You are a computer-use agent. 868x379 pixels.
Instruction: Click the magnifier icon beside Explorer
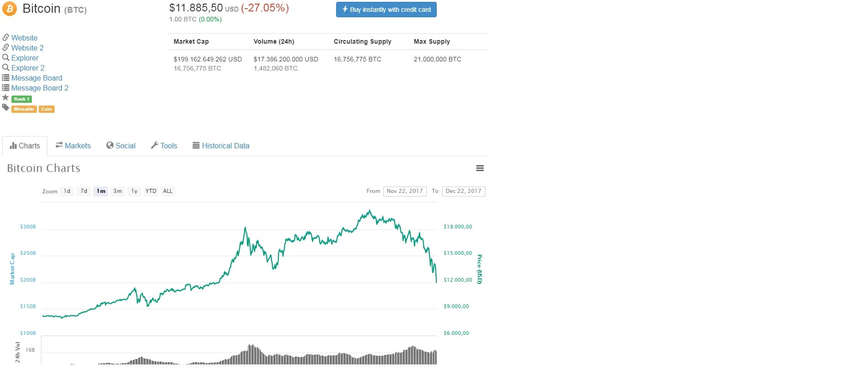[x=5, y=57]
